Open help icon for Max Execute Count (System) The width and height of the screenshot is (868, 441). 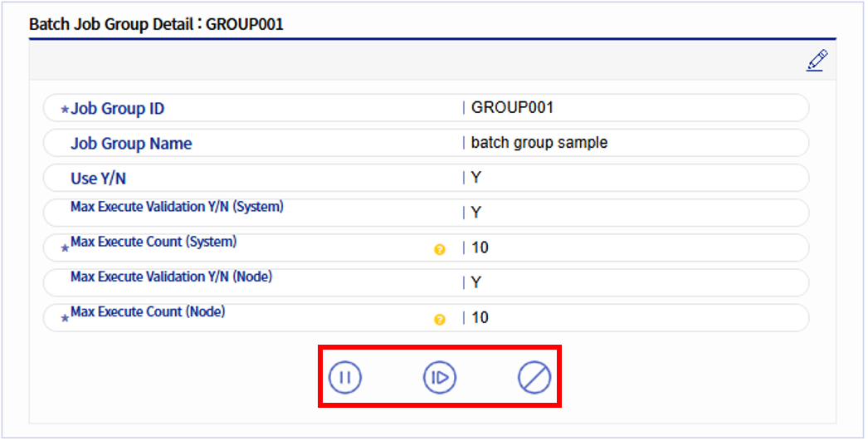click(440, 249)
